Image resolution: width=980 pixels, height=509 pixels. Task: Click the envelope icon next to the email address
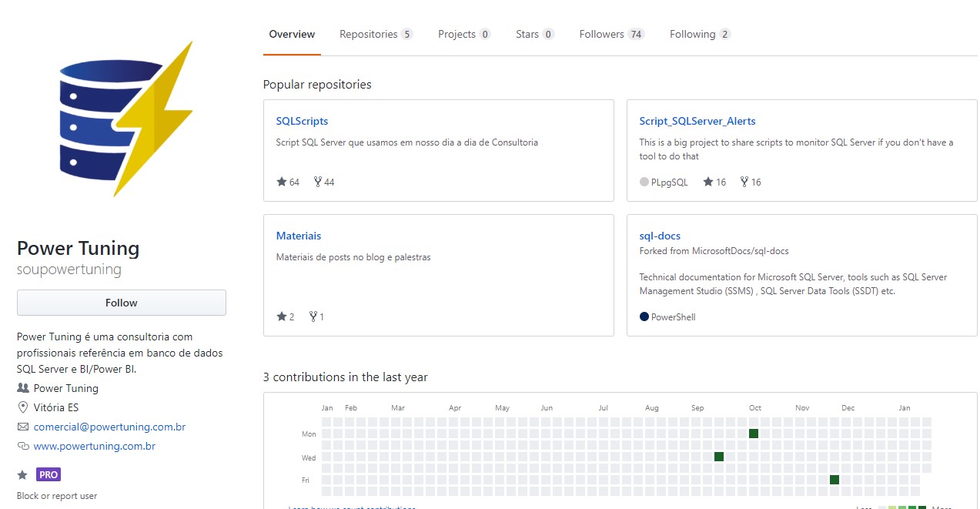(x=22, y=427)
